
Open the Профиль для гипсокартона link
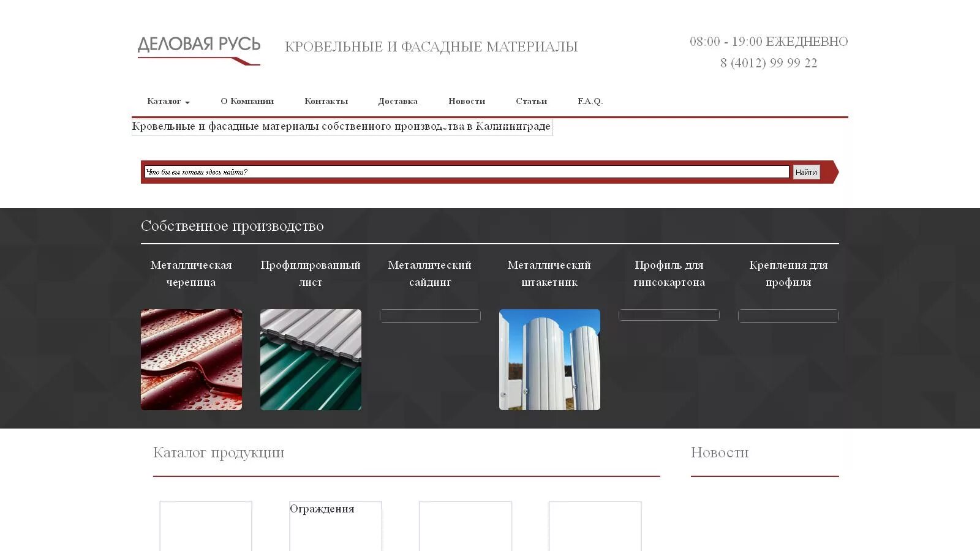(669, 274)
